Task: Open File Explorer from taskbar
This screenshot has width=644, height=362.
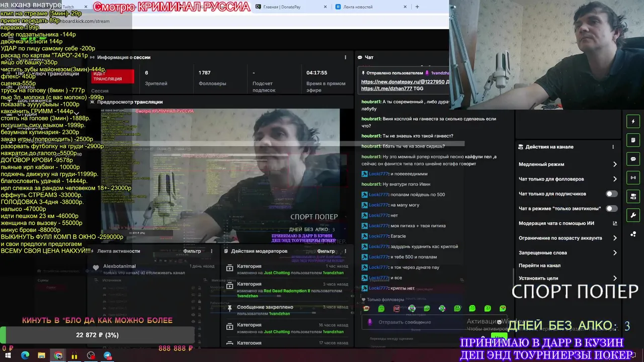Action: point(41,355)
